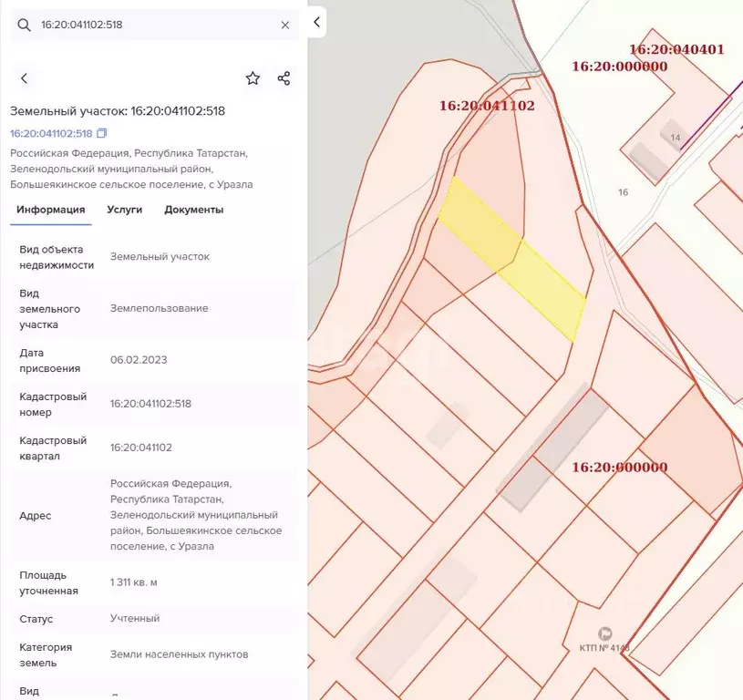Click the 16:20:041102 quarter label on the map

[487, 106]
